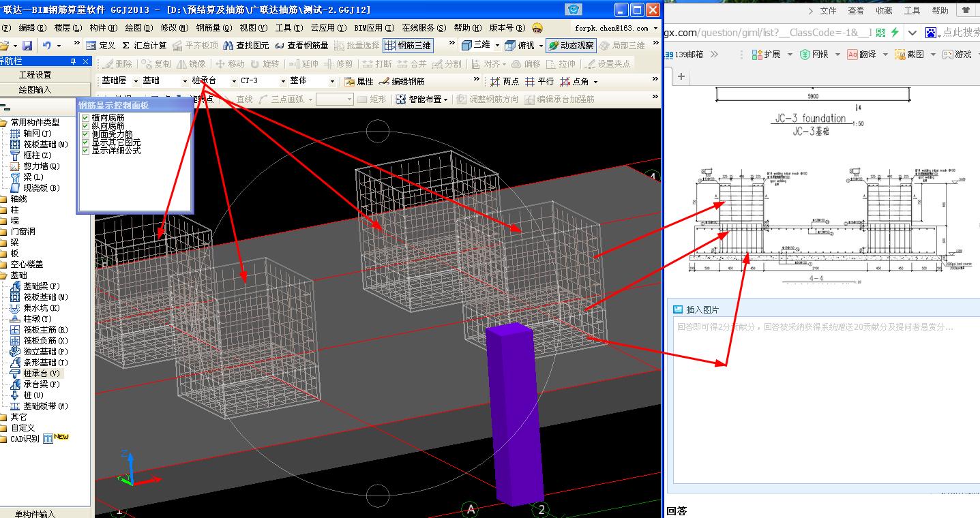Viewport: 980px width, 518px height.
Task: Open 查看钢筋量 rebar quantity viewer
Action: coord(301,46)
